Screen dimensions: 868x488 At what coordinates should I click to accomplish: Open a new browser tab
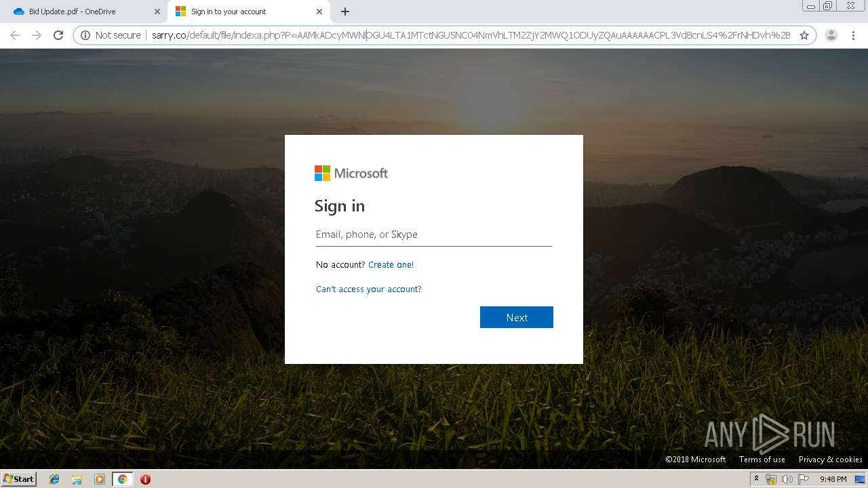345,12
